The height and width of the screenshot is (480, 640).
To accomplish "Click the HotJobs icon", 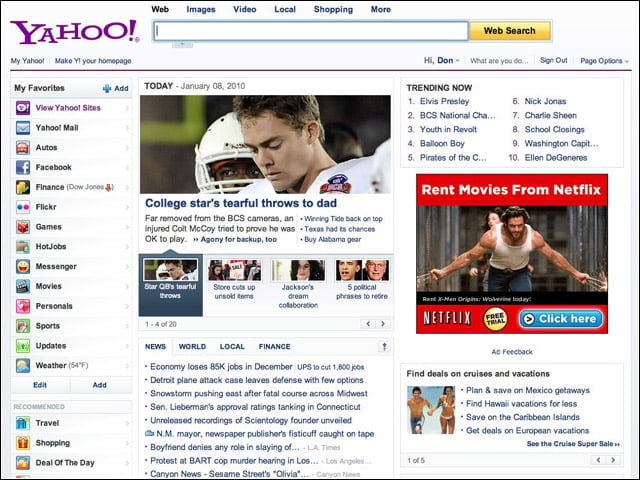I will click(x=23, y=247).
